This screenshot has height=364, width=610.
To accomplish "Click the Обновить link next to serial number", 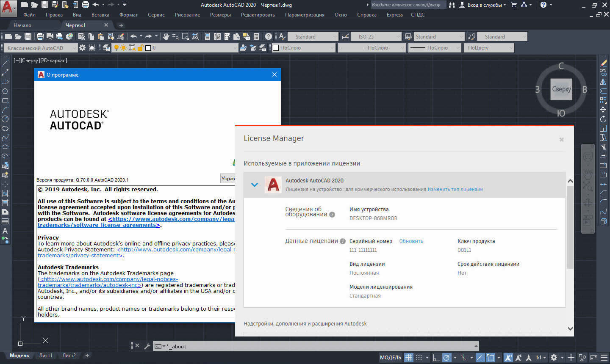I will [x=411, y=241].
